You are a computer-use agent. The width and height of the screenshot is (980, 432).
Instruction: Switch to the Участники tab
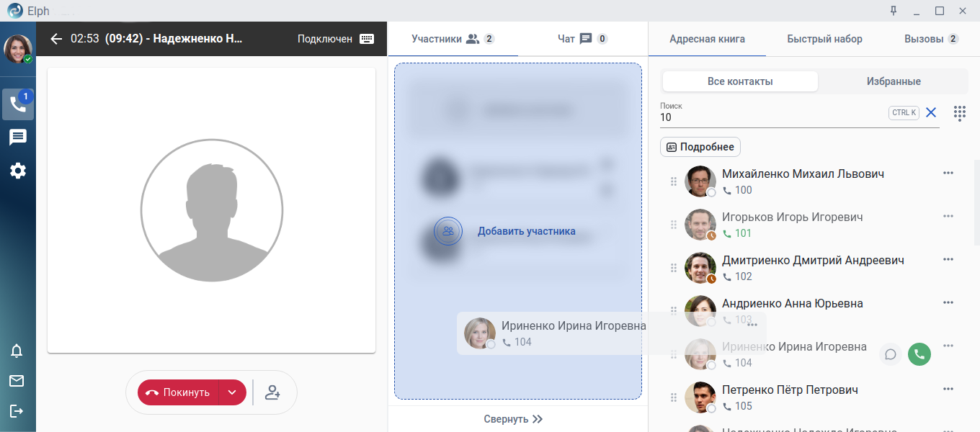(453, 39)
